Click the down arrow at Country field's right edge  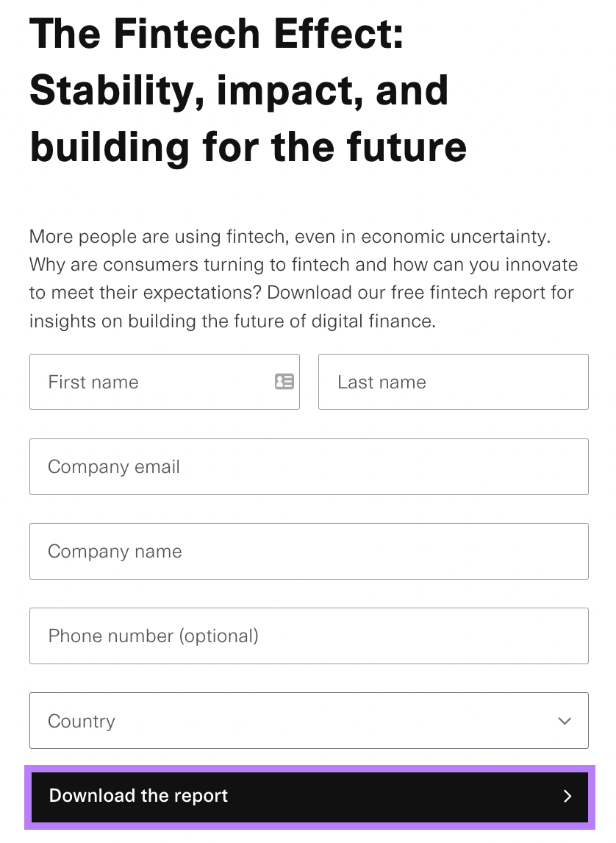coord(564,721)
